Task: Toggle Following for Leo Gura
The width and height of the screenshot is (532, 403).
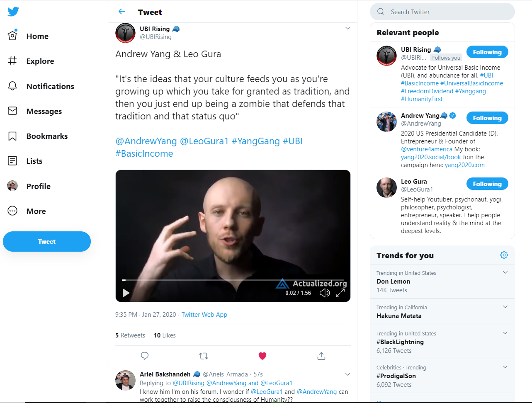Action: (487, 184)
